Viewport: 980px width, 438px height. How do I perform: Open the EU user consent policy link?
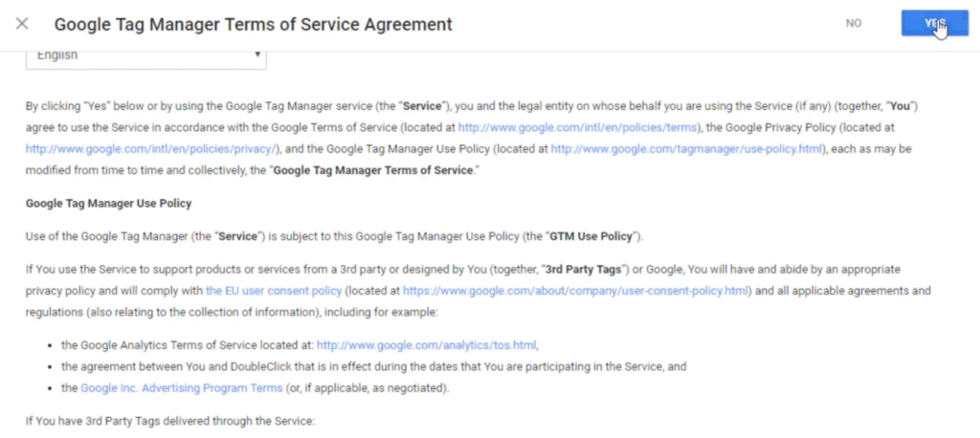point(274,291)
